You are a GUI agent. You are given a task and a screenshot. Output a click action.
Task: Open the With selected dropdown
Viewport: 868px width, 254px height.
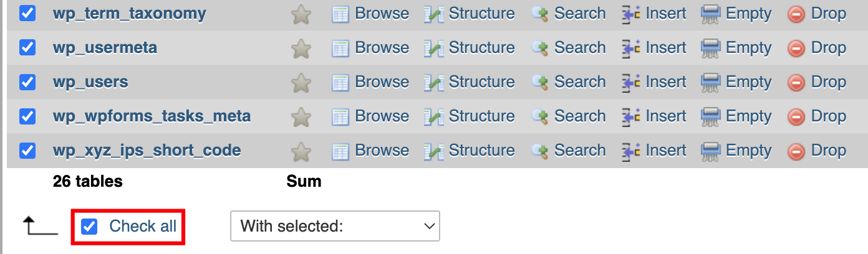point(335,226)
